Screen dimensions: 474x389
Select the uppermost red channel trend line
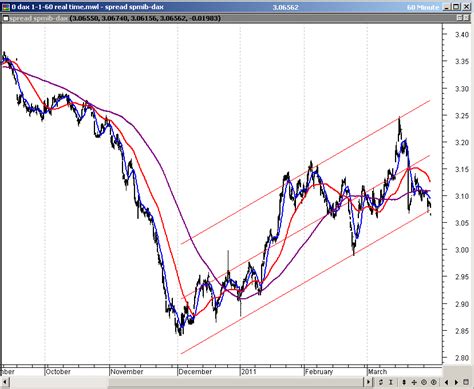click(305, 172)
